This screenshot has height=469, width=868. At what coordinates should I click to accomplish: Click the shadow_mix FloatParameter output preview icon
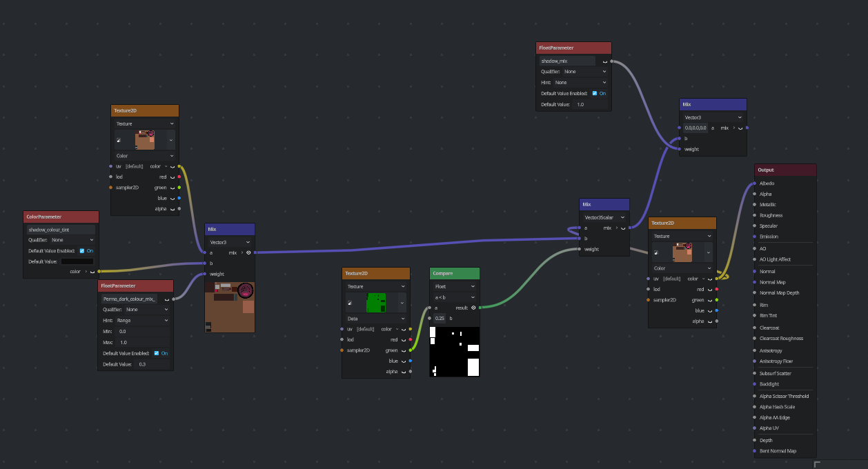604,61
